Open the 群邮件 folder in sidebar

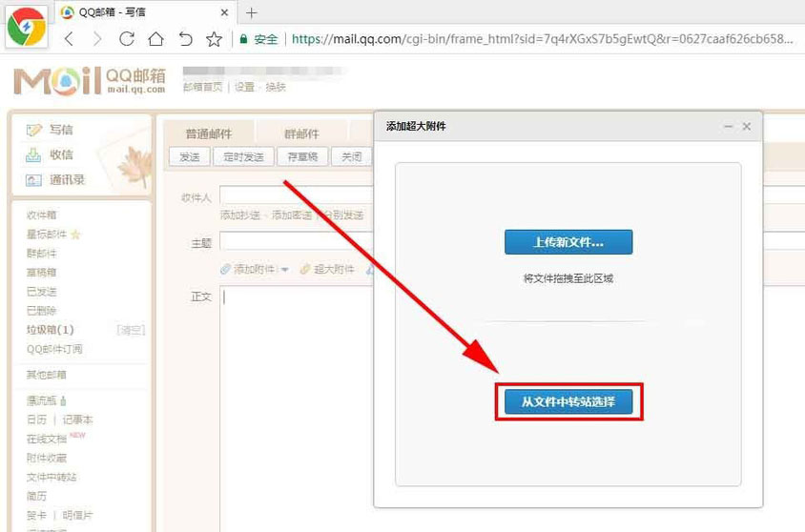pos(42,254)
